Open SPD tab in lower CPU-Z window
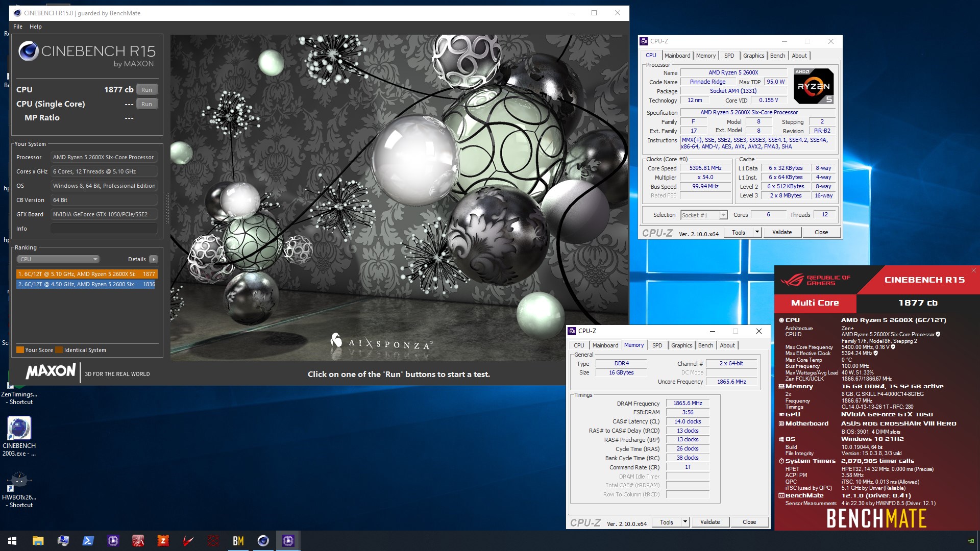Viewport: 980px width, 551px height. point(657,345)
